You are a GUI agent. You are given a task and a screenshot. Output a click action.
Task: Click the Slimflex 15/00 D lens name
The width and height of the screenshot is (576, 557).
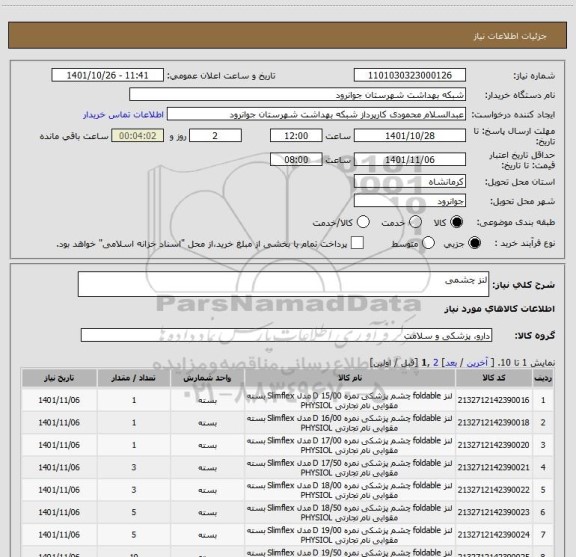tap(349, 400)
